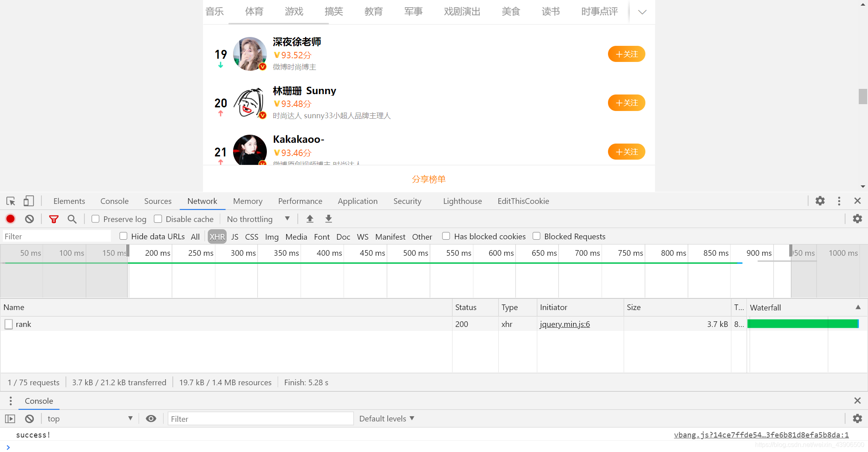Select the JS request type filter
Screen dimensions: 868x452
tap(235, 236)
